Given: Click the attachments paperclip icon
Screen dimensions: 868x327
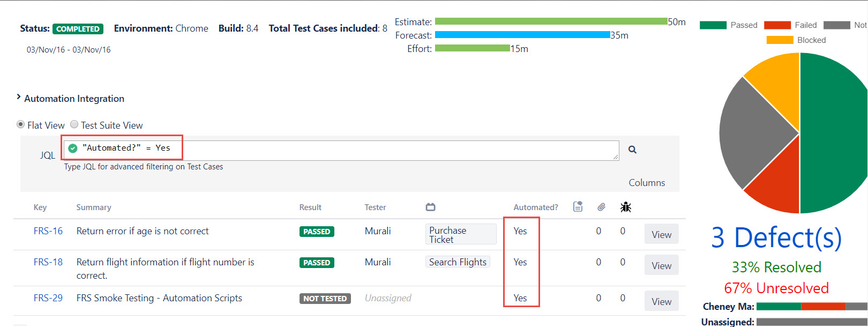Looking at the screenshot, I should (601, 207).
